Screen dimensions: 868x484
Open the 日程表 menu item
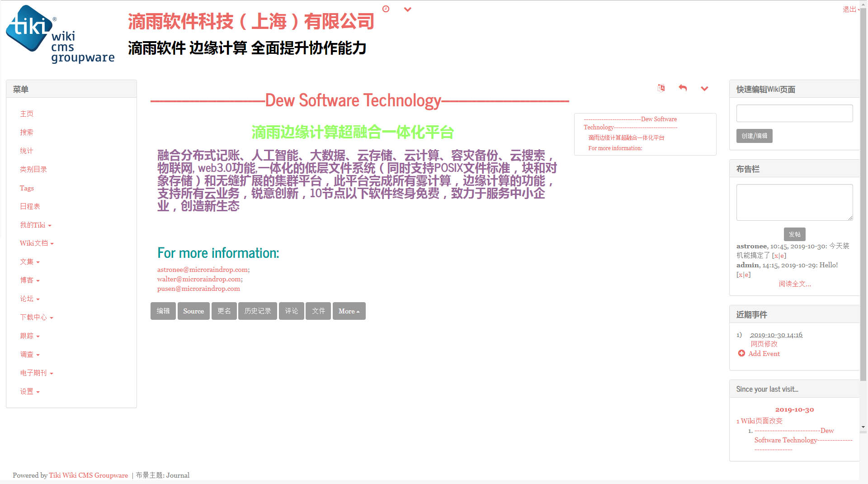[x=30, y=206]
